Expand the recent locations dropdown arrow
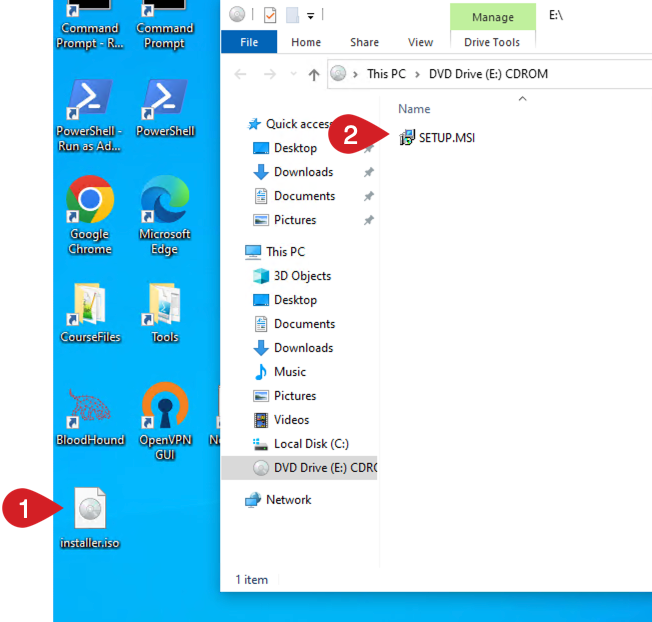This screenshot has height=622, width=652. pyautogui.click(x=293, y=74)
